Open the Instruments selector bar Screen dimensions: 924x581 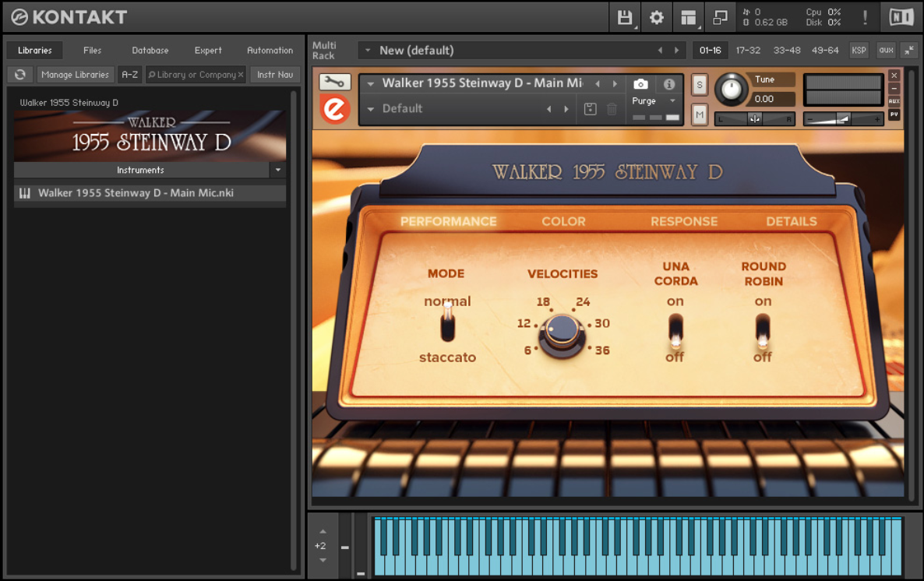(142, 171)
